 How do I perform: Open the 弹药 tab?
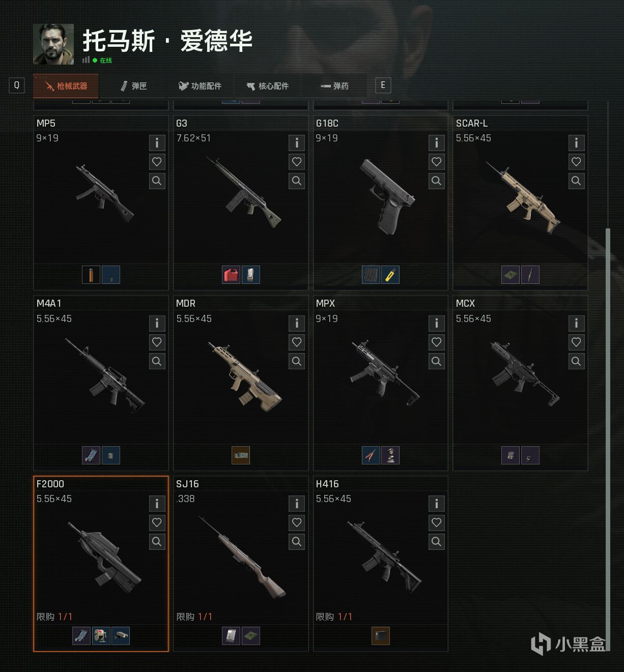[x=334, y=86]
